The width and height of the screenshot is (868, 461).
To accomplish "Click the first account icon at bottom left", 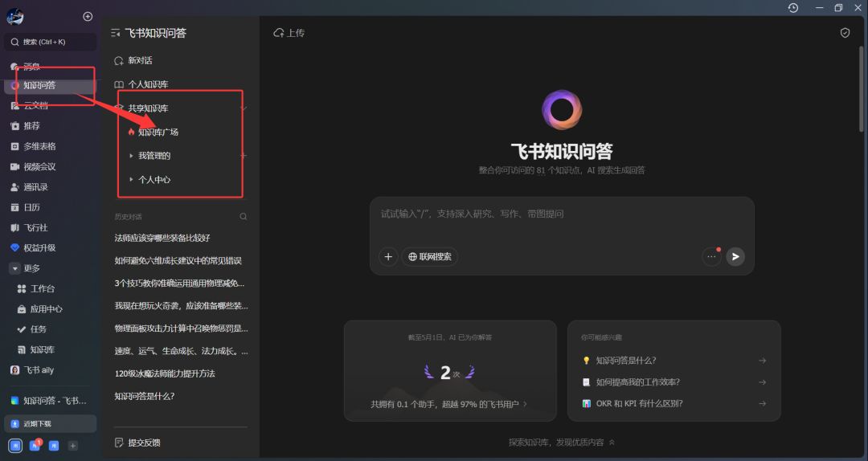I will pos(15,446).
